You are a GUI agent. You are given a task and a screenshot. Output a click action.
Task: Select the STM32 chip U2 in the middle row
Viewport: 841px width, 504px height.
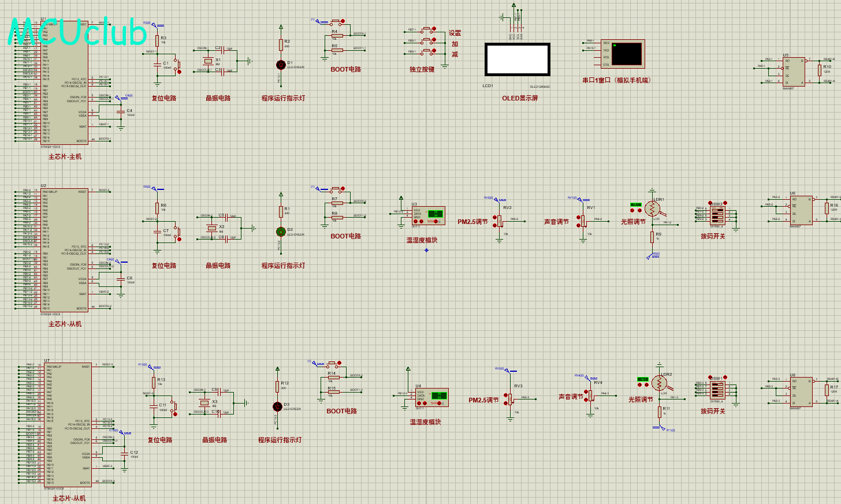click(x=64, y=250)
